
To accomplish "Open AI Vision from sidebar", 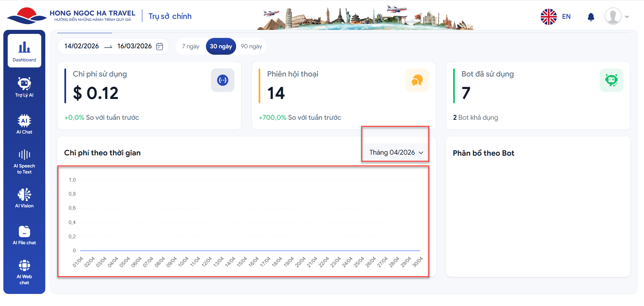I will [x=24, y=198].
